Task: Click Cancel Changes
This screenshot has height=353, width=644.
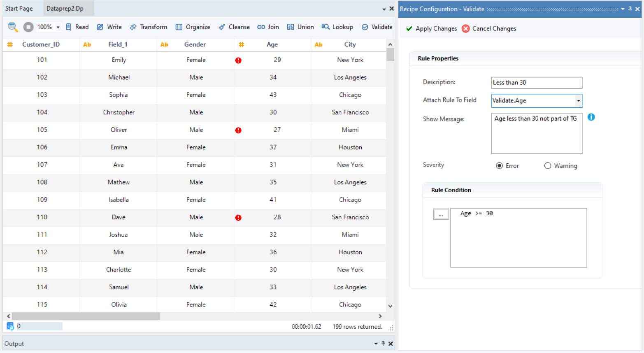Action: click(489, 29)
